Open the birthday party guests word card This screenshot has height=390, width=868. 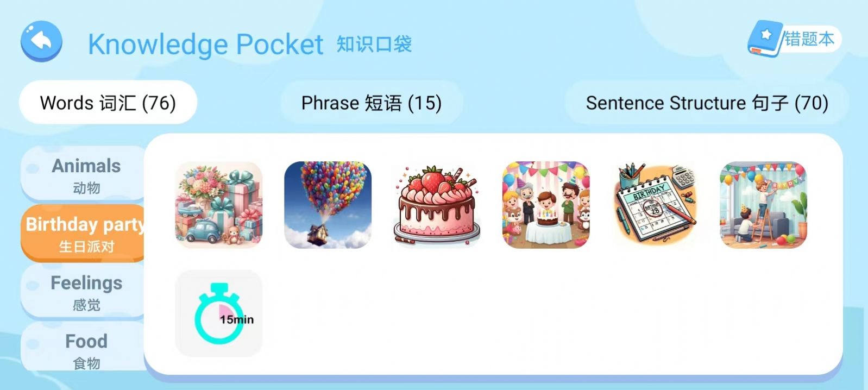pos(546,205)
